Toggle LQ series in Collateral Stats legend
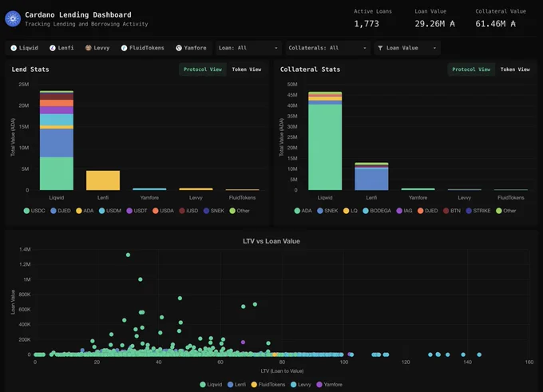 351,211
